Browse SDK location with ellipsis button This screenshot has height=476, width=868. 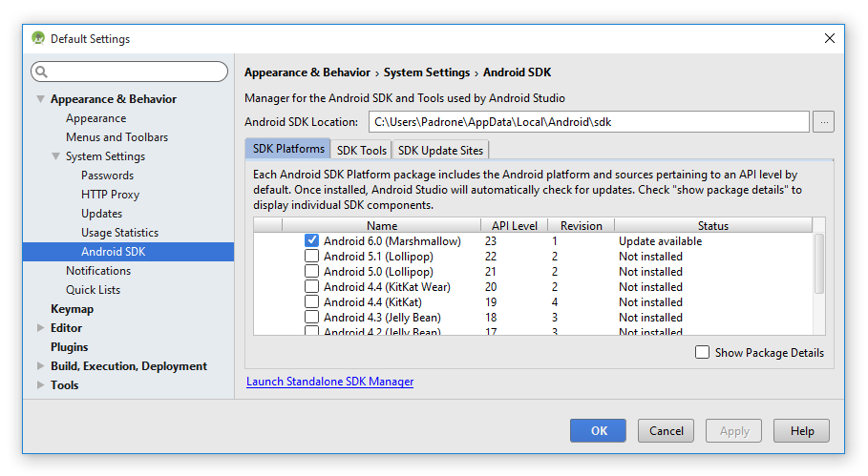[824, 122]
